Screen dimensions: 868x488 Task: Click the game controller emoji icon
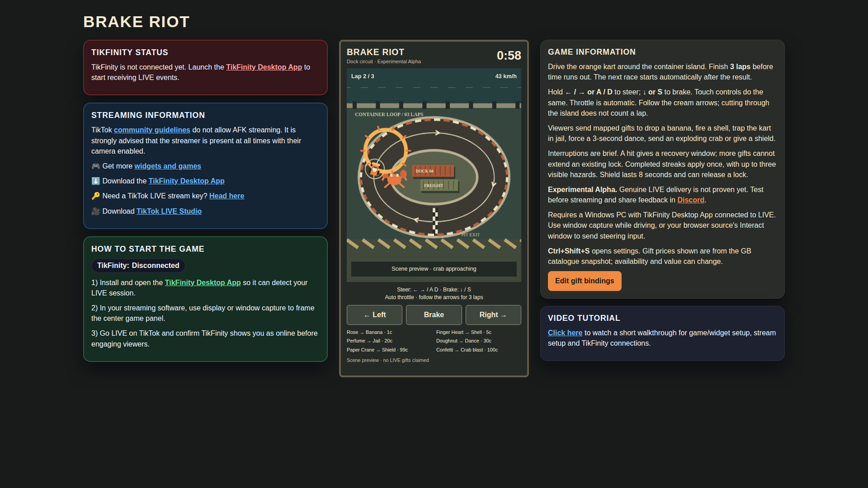coord(95,166)
